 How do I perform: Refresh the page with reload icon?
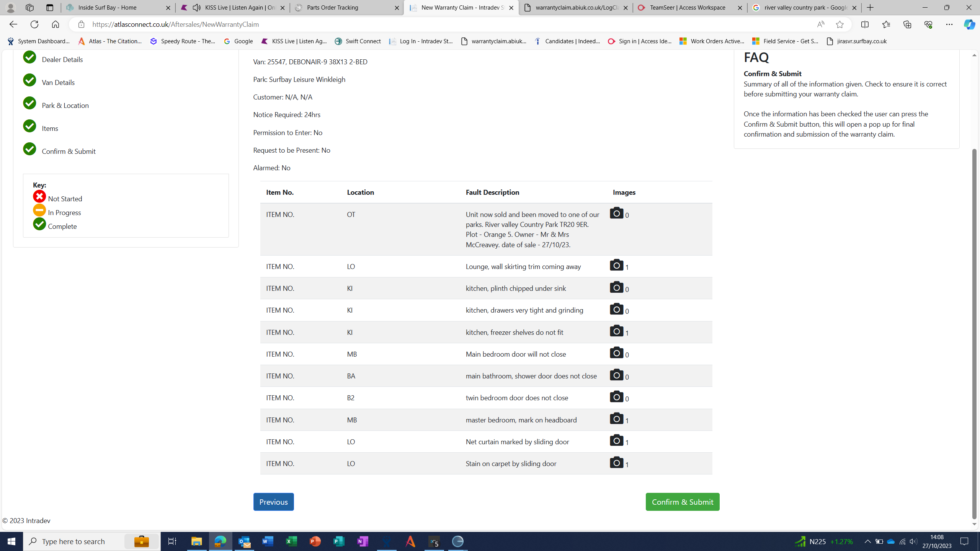[34, 24]
